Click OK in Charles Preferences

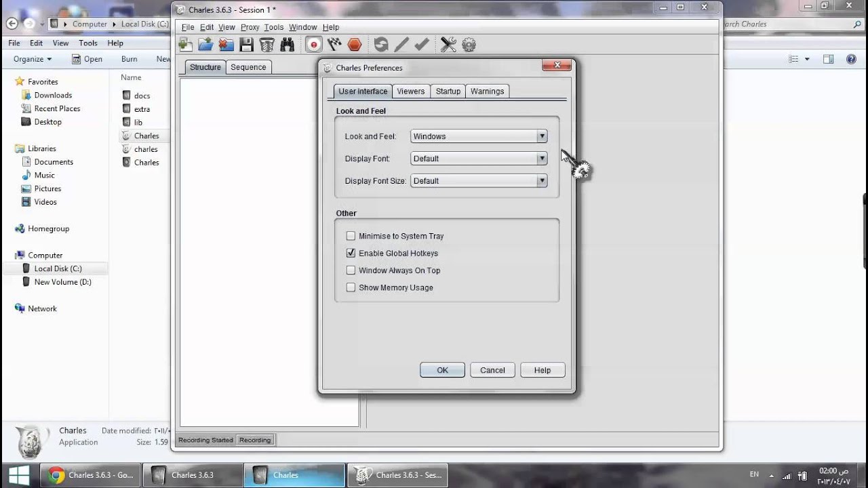(442, 370)
